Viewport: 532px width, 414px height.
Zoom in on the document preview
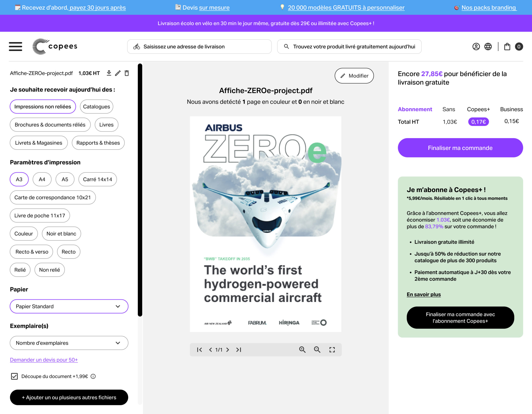pos(302,350)
